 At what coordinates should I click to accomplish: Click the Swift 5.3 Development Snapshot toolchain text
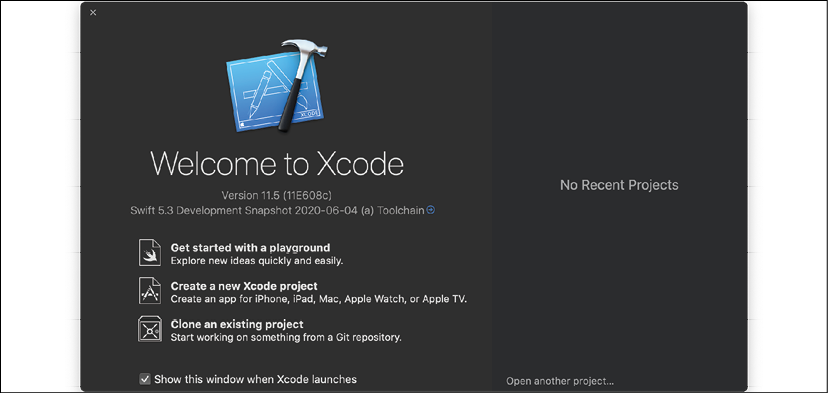click(277, 210)
